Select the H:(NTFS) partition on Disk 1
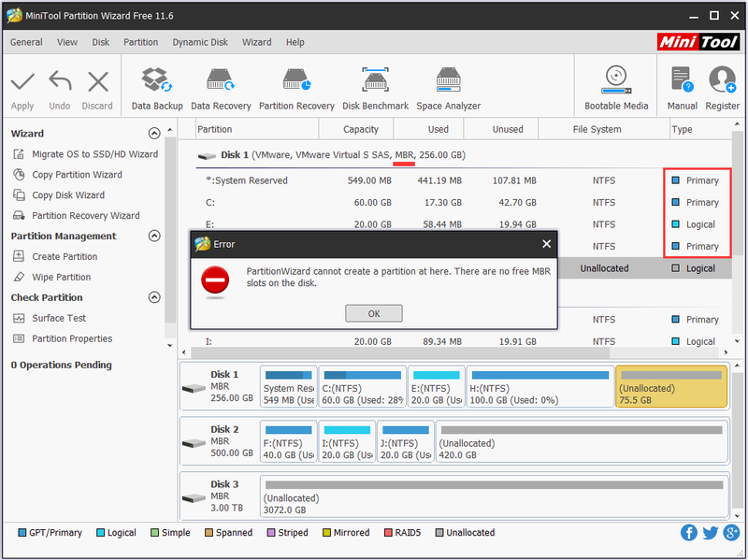 (539, 387)
